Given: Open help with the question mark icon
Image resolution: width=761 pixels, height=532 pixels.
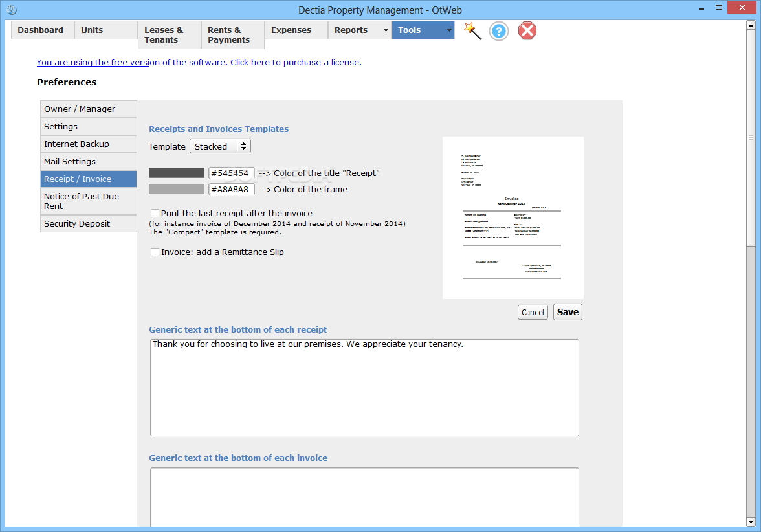Looking at the screenshot, I should pyautogui.click(x=498, y=32).
